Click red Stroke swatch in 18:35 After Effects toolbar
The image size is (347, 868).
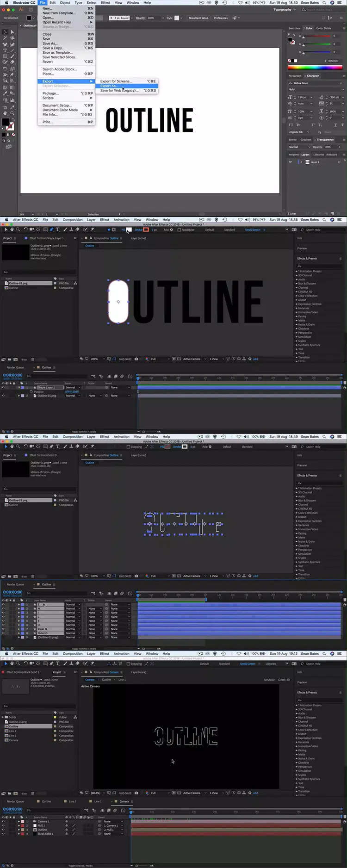(146, 229)
